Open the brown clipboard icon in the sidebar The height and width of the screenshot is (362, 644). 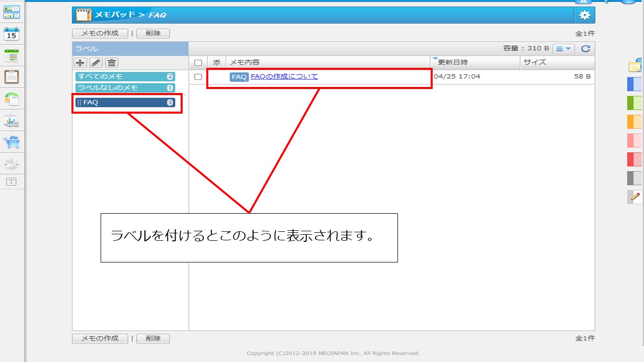click(12, 77)
